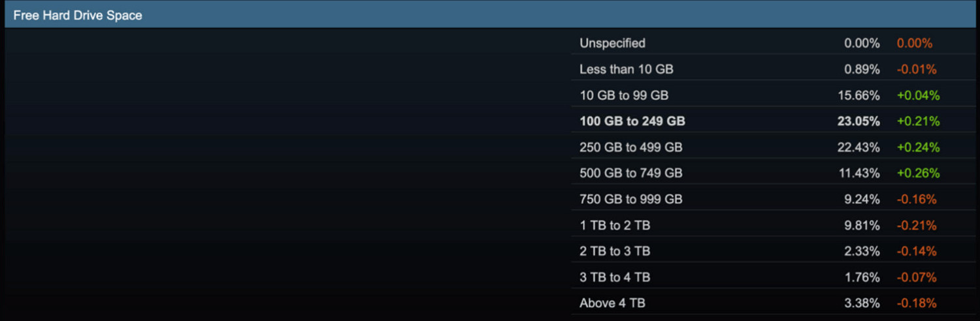This screenshot has width=980, height=321.
Task: Select the 500 GB to 749 GB row
Action: point(630,174)
